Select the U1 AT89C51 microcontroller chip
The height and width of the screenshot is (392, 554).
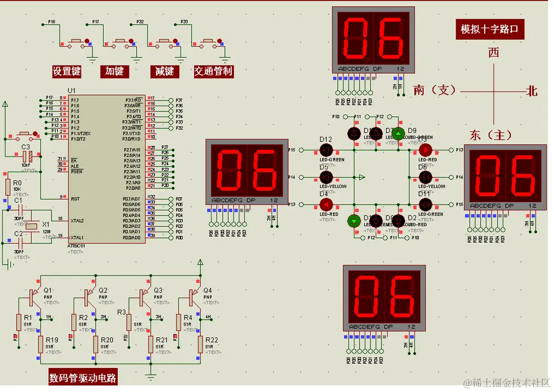coord(107,169)
